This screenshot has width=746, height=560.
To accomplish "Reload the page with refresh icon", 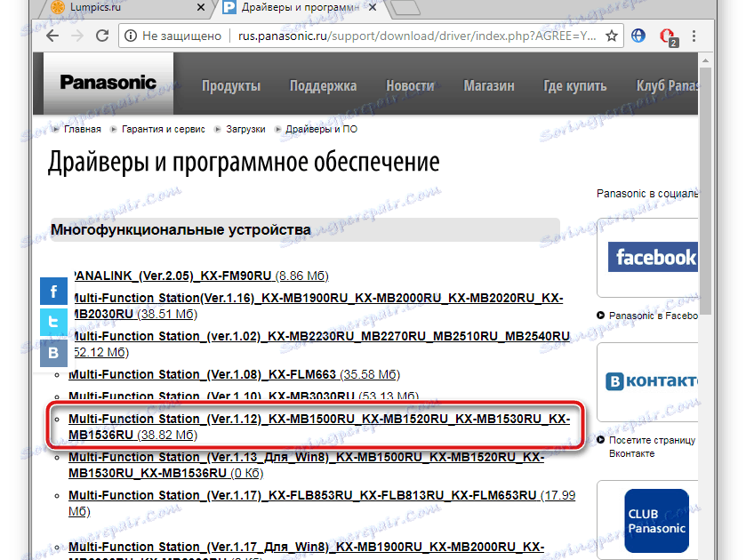I will click(x=102, y=36).
